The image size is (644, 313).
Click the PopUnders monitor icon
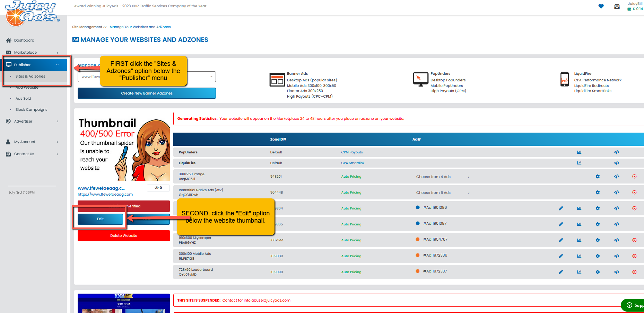(x=420, y=79)
